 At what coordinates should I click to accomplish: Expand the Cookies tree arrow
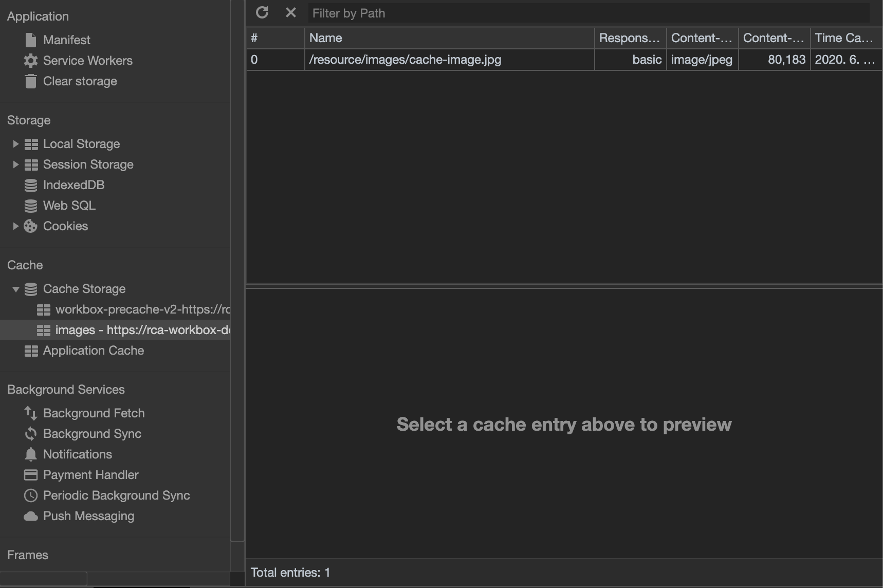(15, 226)
